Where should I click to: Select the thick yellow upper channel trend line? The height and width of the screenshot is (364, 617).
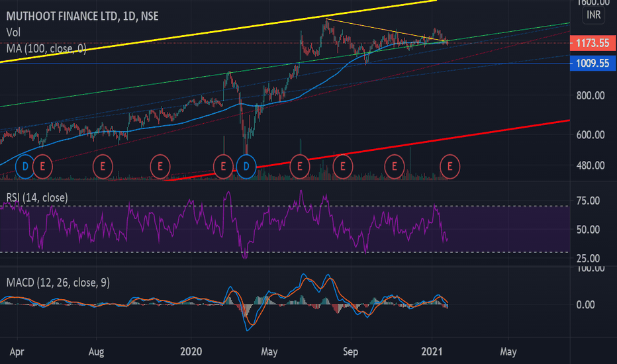[x=218, y=30]
